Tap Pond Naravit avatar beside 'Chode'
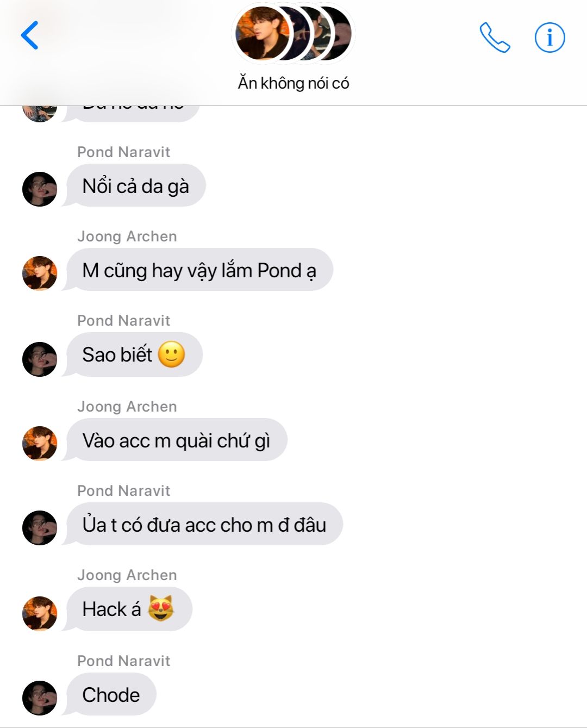Image resolution: width=587 pixels, height=728 pixels. click(x=40, y=698)
